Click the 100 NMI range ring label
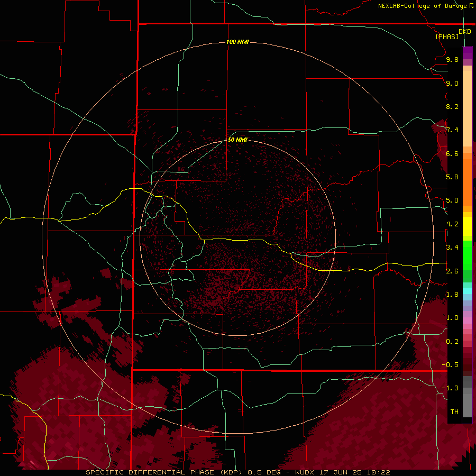This screenshot has width=476, height=476. (x=237, y=42)
